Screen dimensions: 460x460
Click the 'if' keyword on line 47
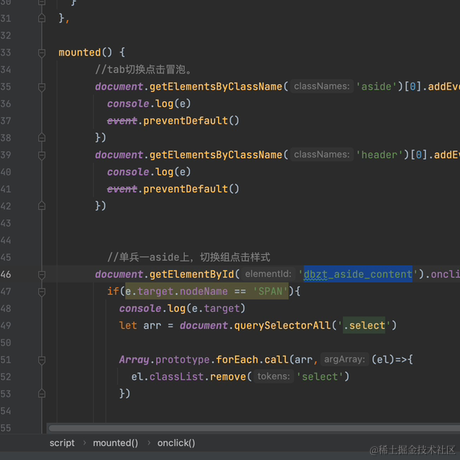pyautogui.click(x=113, y=291)
